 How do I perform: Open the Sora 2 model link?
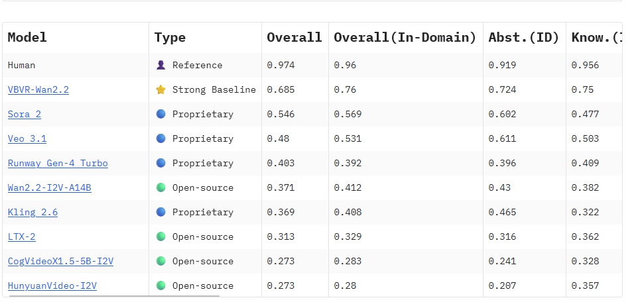coord(25,114)
